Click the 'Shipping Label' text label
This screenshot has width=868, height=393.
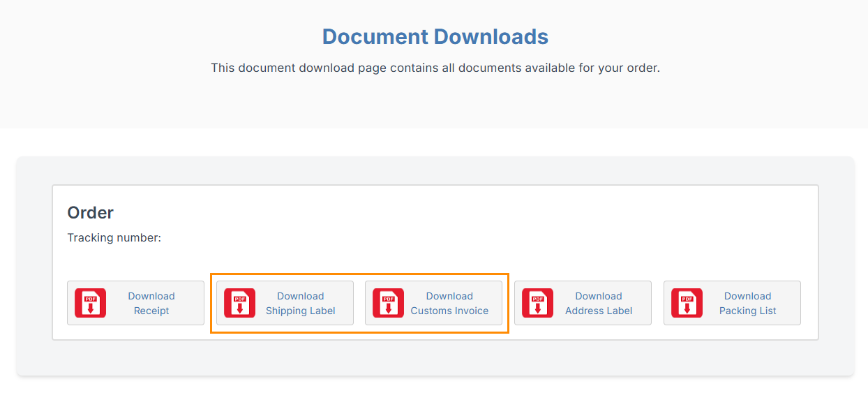pyautogui.click(x=300, y=311)
